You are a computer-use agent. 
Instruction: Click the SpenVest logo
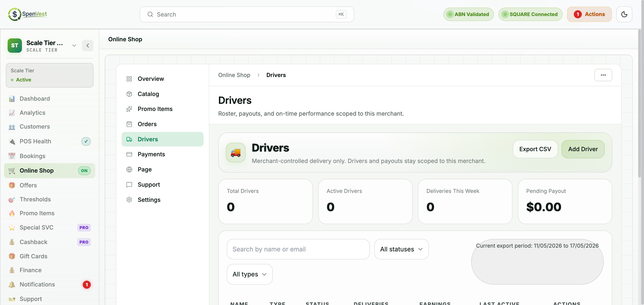point(28,14)
